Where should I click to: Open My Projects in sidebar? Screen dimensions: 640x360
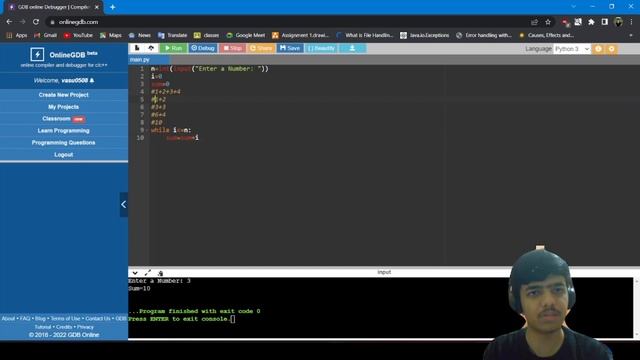click(x=64, y=107)
